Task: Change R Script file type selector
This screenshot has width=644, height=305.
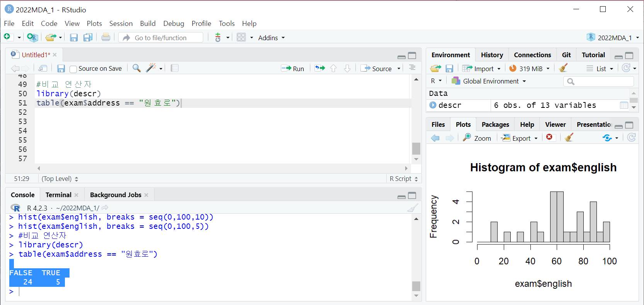Action: [x=404, y=179]
